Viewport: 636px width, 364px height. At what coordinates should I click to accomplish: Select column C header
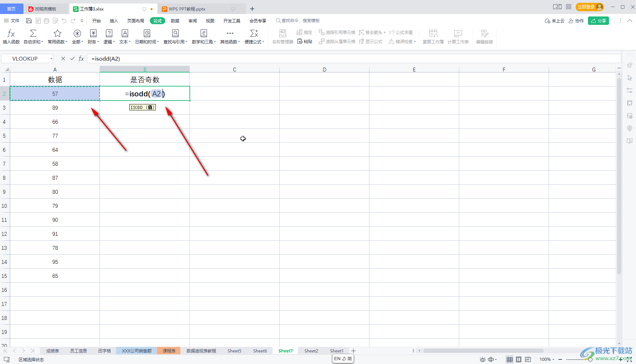click(x=235, y=69)
